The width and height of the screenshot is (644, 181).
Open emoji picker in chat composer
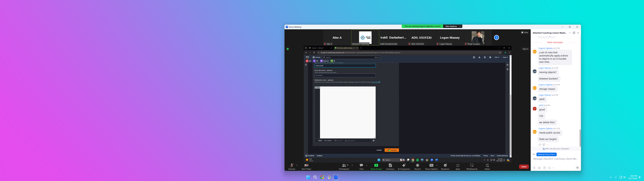click(539, 168)
